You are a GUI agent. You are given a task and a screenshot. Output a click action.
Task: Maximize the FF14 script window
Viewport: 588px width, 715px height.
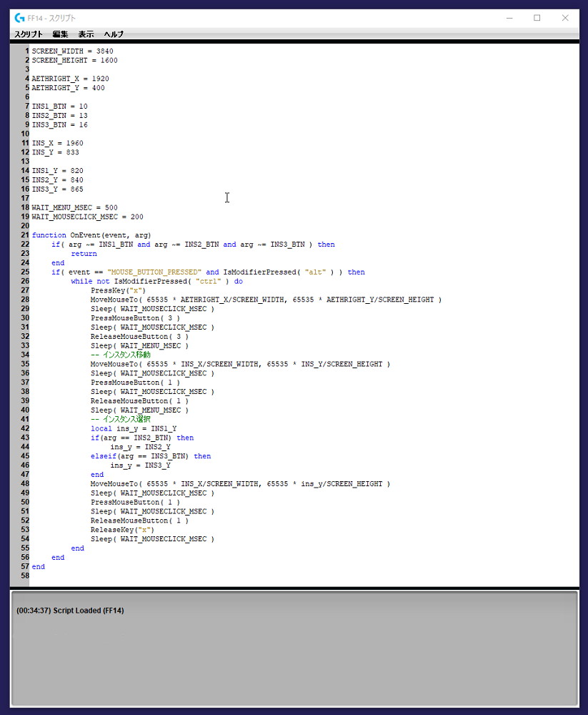pos(537,18)
